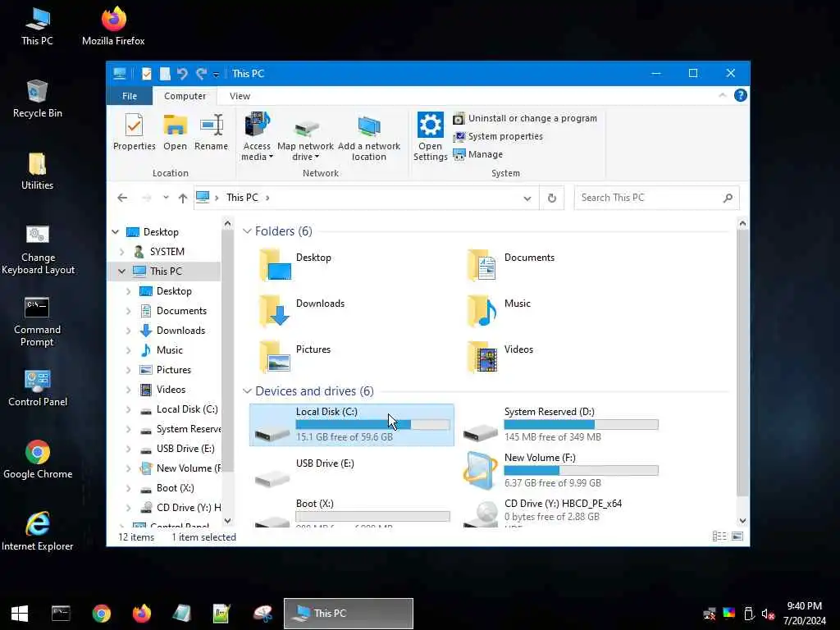Expand the SYSTEM node in tree
The image size is (840, 630).
[122, 252]
